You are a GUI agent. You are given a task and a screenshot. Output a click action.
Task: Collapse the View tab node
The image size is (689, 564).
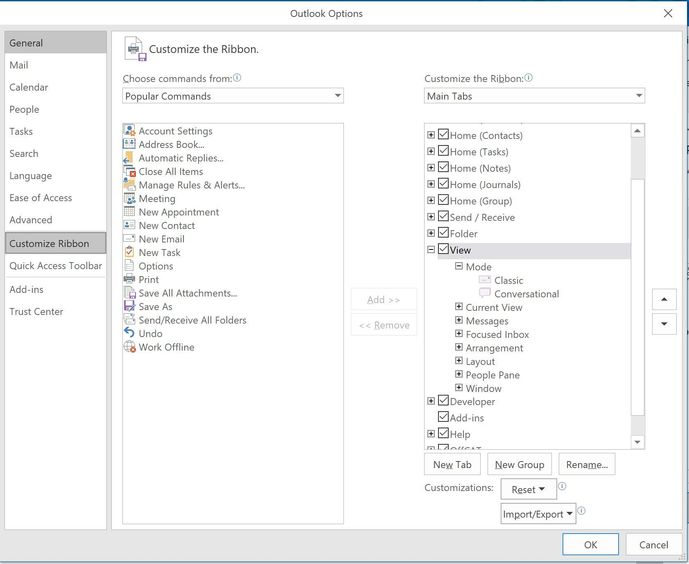click(x=431, y=249)
